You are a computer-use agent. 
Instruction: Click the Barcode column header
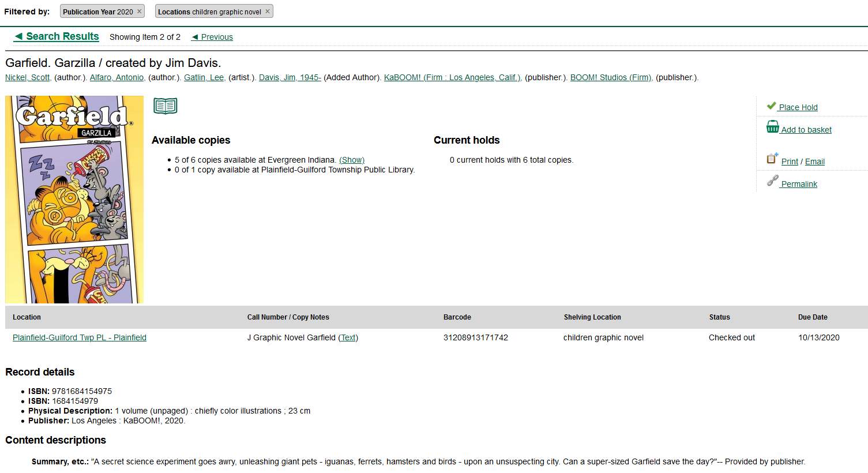click(457, 317)
